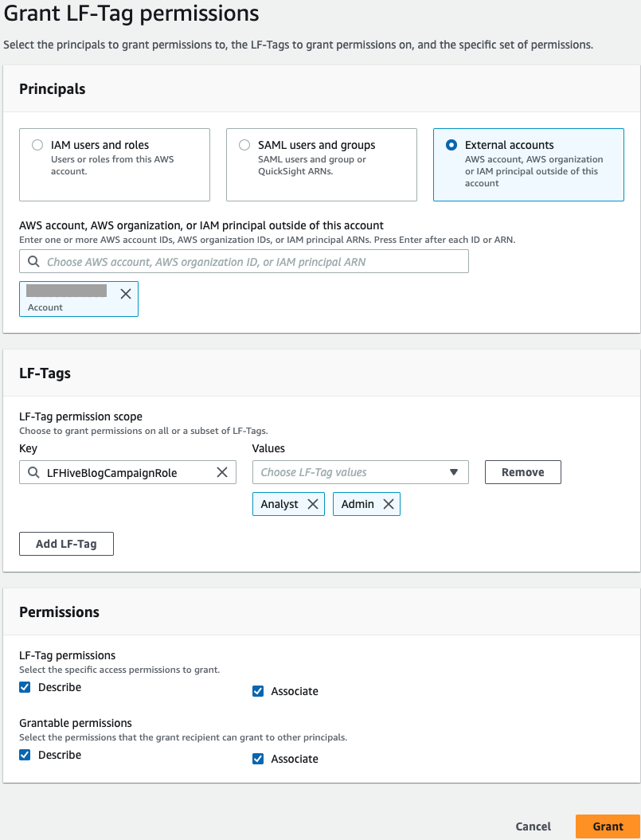Select IAM users and roles option

click(x=37, y=145)
